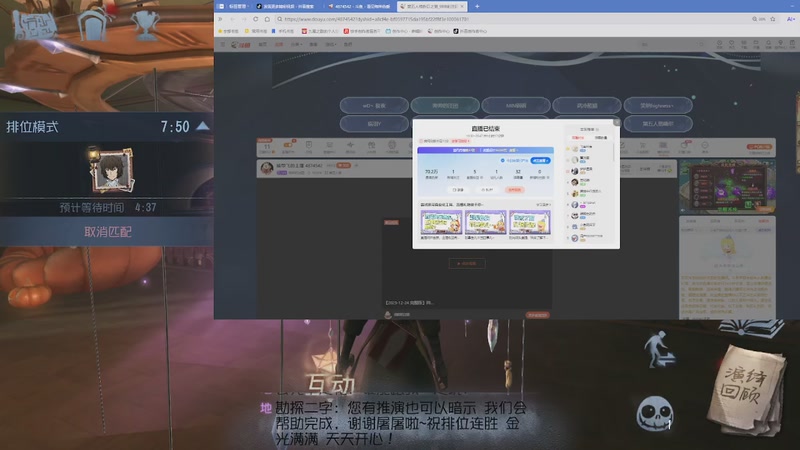Click the orange button below the video
This screenshot has height=450, width=800.
point(537,315)
